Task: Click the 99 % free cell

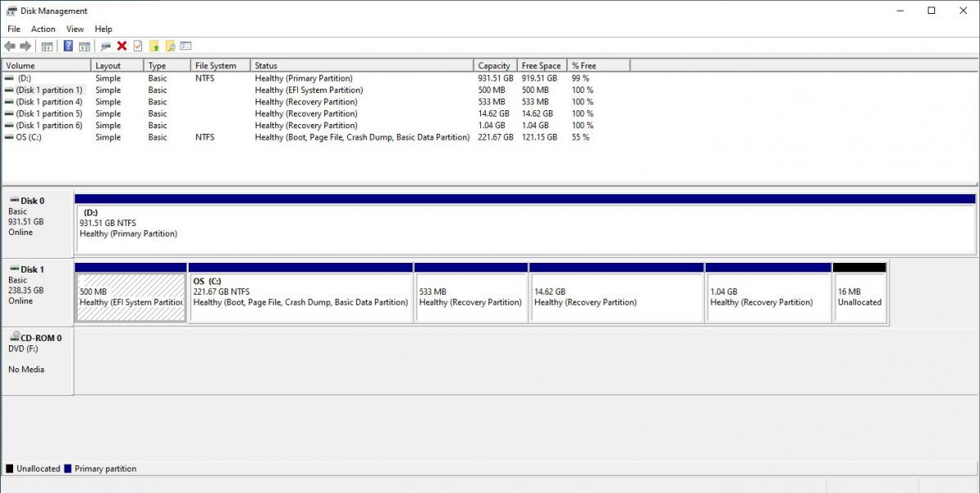Action: click(x=580, y=78)
